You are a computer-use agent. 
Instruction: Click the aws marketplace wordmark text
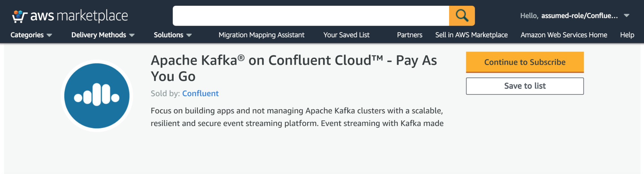point(79,16)
